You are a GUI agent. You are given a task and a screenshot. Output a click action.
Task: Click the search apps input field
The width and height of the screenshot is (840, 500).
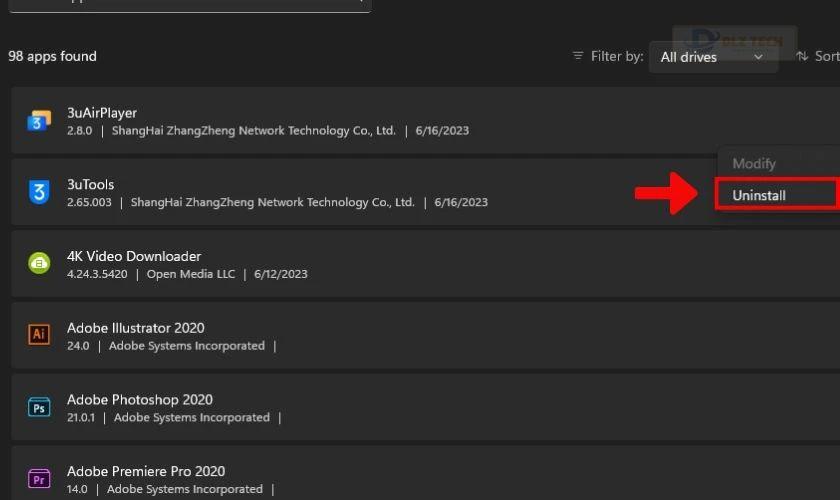click(x=190, y=5)
